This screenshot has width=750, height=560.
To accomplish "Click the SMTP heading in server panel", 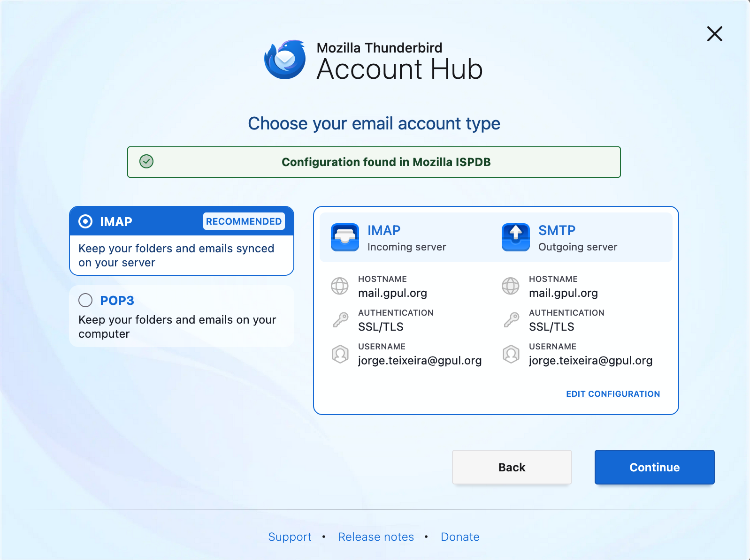I will [557, 230].
